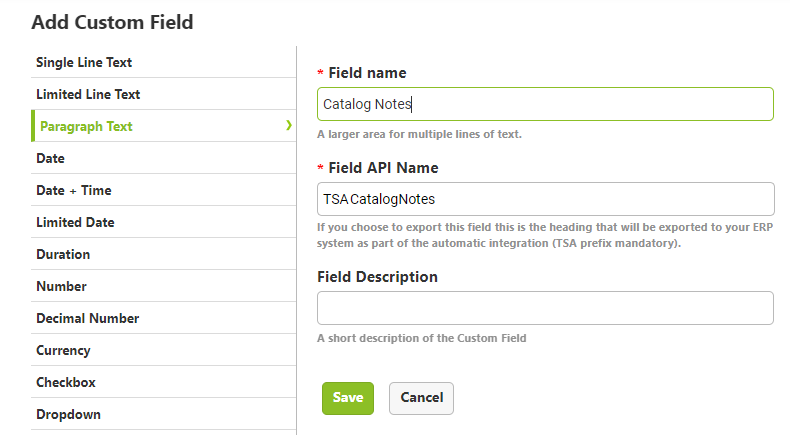Click the green chevron beside Paragraph Text
Screen dimensions: 790x435
(x=289, y=126)
